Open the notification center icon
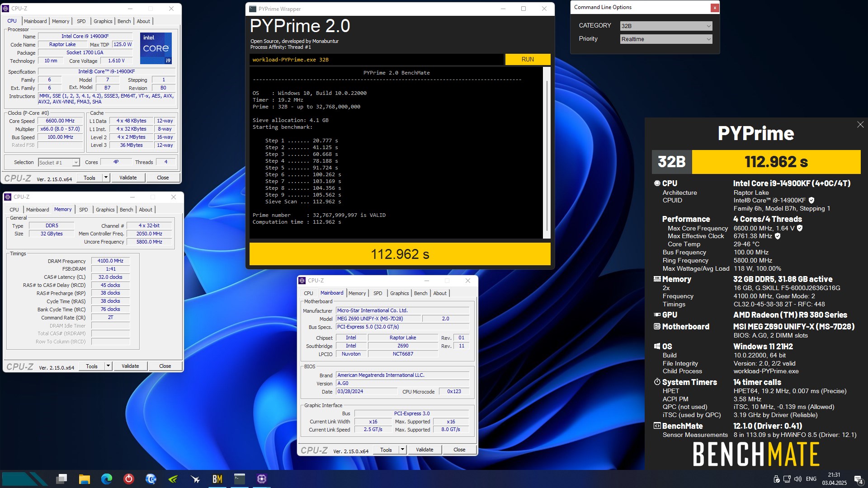The width and height of the screenshot is (868, 488). coord(858,479)
